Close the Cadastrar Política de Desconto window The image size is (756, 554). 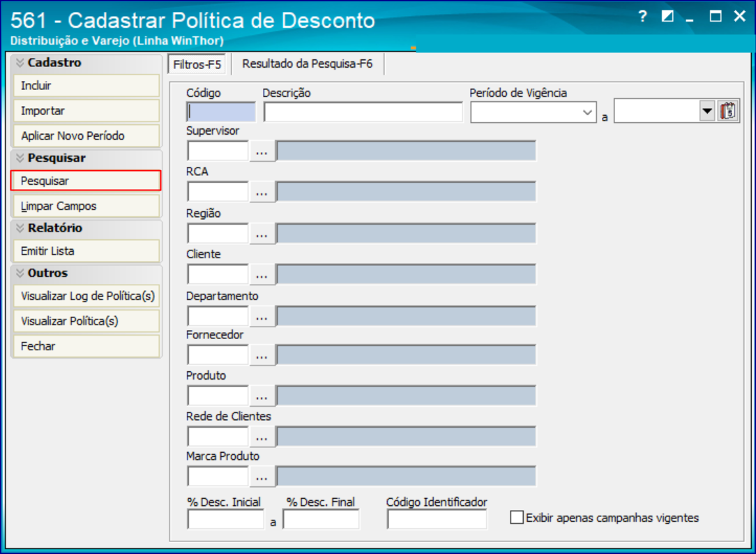click(x=739, y=16)
